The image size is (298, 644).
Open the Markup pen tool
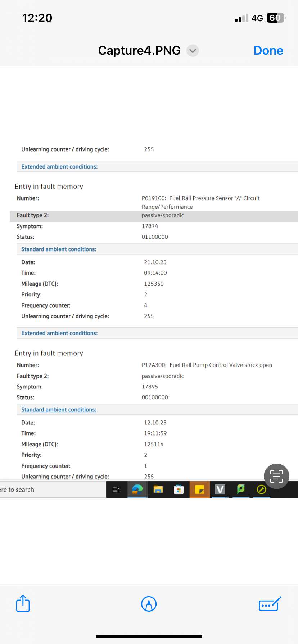pos(149,604)
